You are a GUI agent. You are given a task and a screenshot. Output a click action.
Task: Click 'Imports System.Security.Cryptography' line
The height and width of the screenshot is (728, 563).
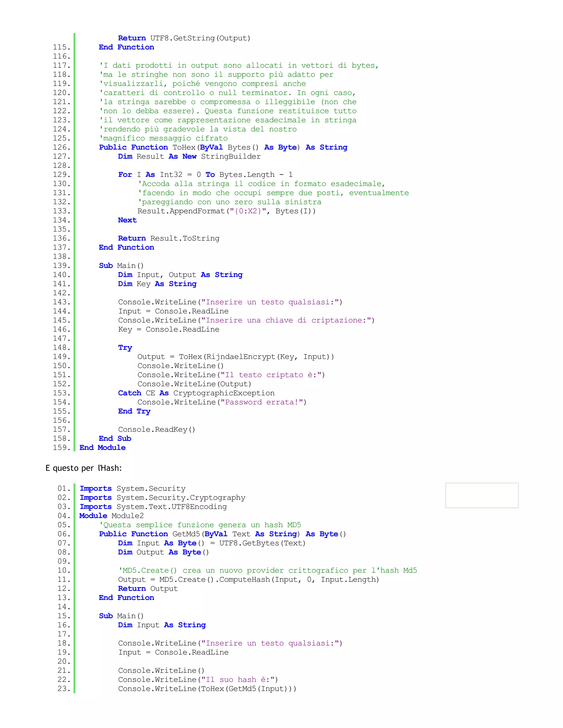pyautogui.click(x=162, y=497)
